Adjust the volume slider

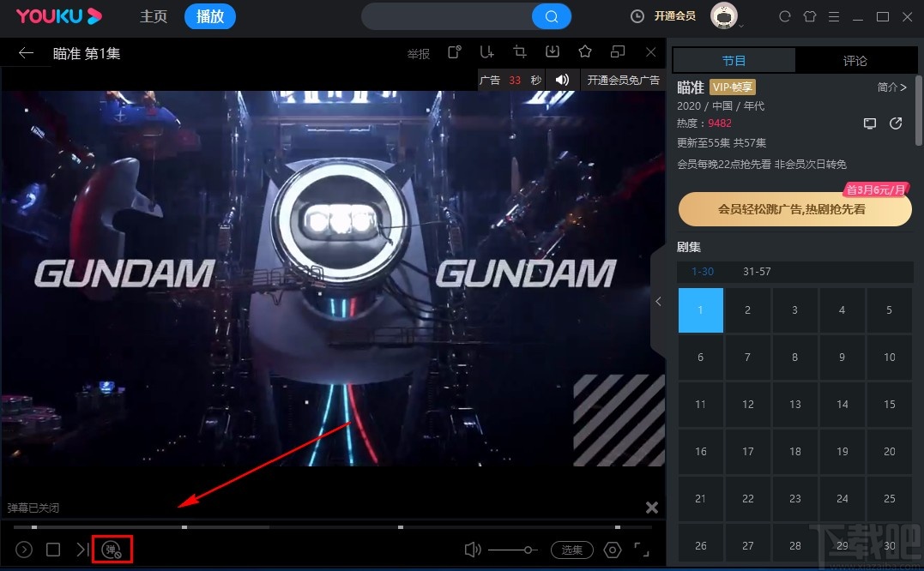coord(512,550)
